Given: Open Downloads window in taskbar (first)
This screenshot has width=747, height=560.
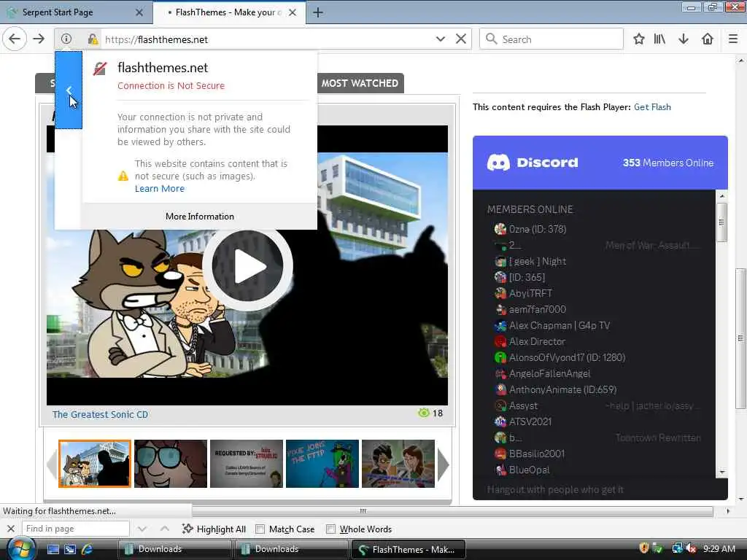Looking at the screenshot, I should [175, 549].
